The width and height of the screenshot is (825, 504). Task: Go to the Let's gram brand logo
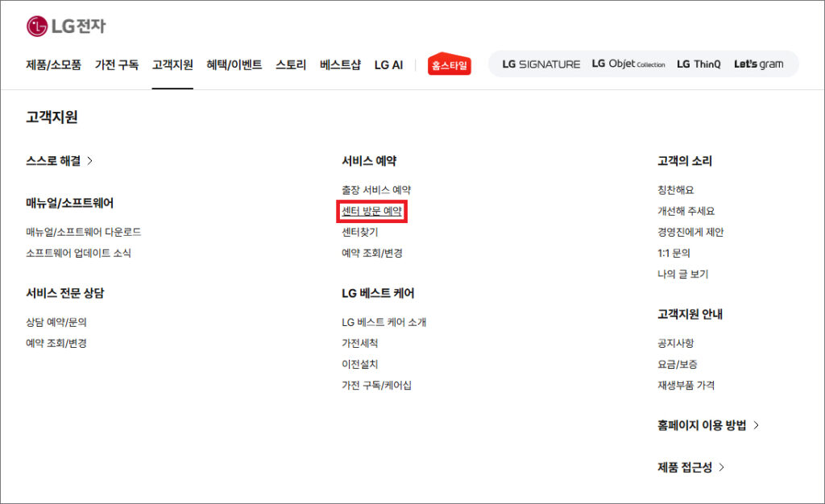pos(758,64)
